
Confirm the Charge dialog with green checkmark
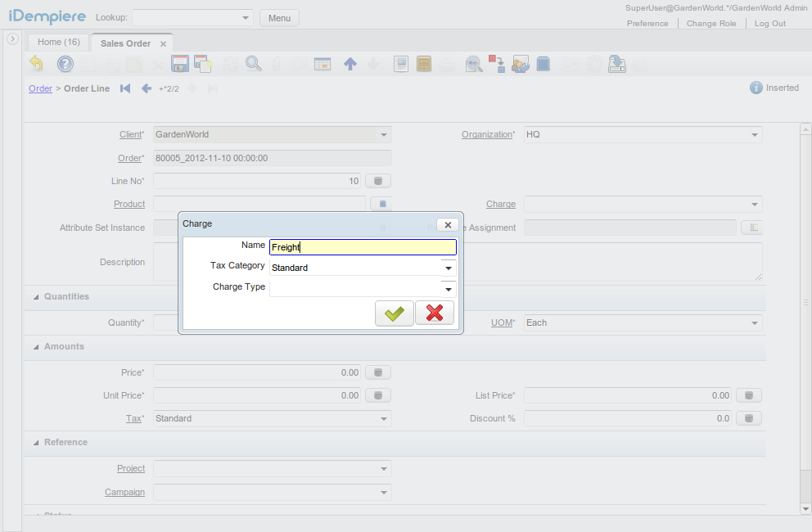click(394, 313)
